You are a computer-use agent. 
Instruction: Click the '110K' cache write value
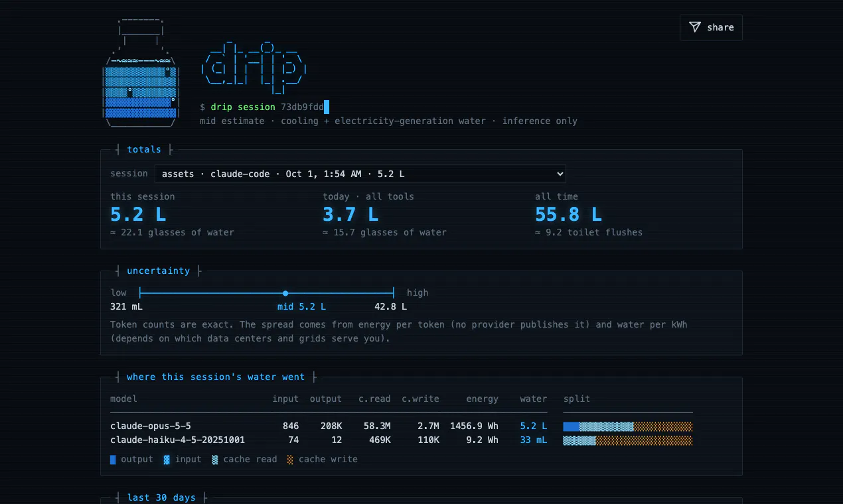tap(428, 441)
